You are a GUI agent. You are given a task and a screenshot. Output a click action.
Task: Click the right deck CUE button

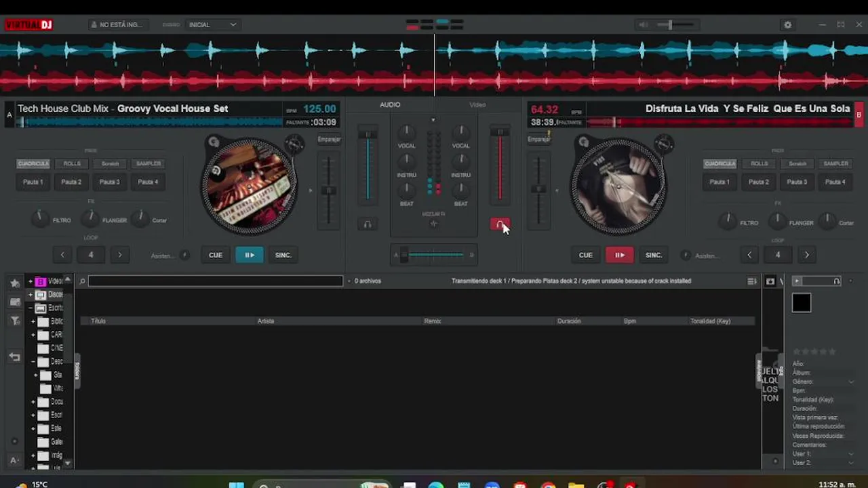click(x=586, y=255)
